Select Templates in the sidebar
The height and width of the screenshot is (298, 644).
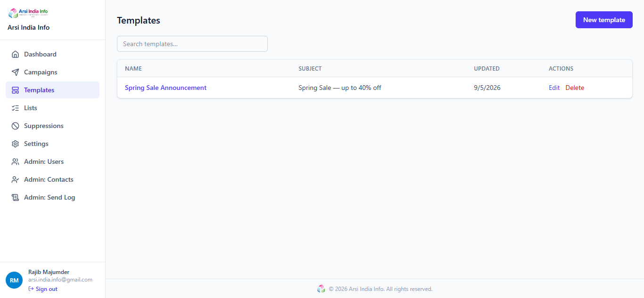[52, 90]
